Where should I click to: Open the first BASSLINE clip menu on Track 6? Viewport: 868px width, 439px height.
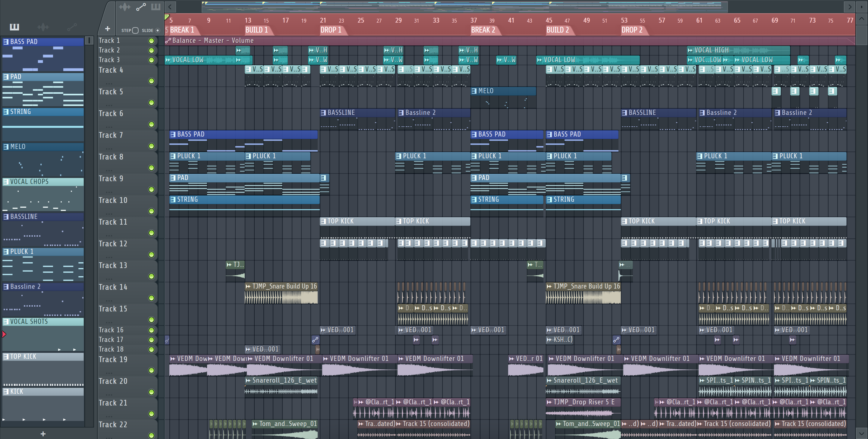[323, 113]
